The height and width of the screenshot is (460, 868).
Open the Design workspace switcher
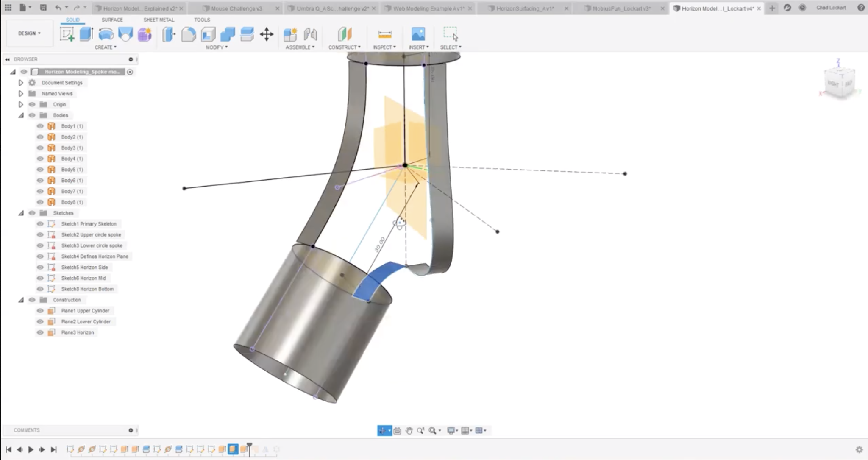pyautogui.click(x=28, y=33)
